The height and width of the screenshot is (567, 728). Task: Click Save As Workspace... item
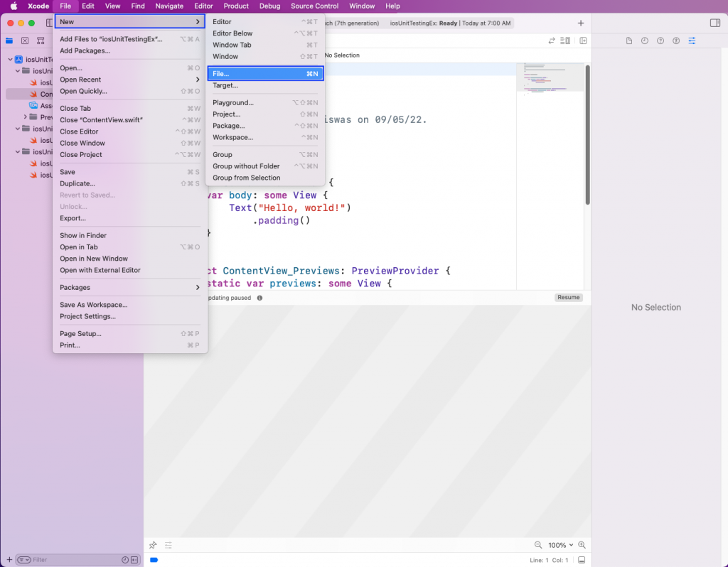(x=129, y=305)
